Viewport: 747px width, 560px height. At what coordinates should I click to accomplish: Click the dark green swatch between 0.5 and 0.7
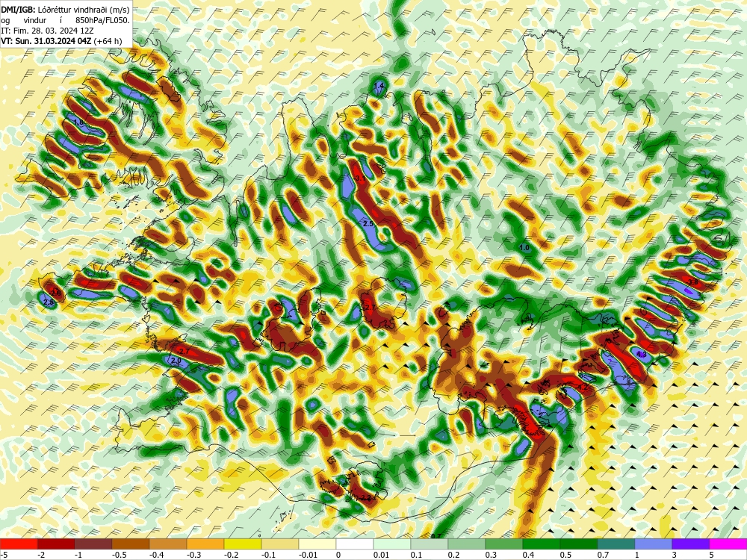click(x=579, y=544)
